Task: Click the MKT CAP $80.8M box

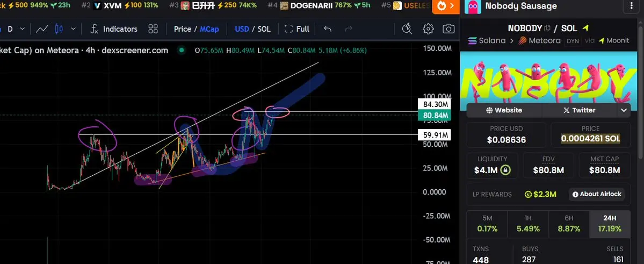Action: 605,165
